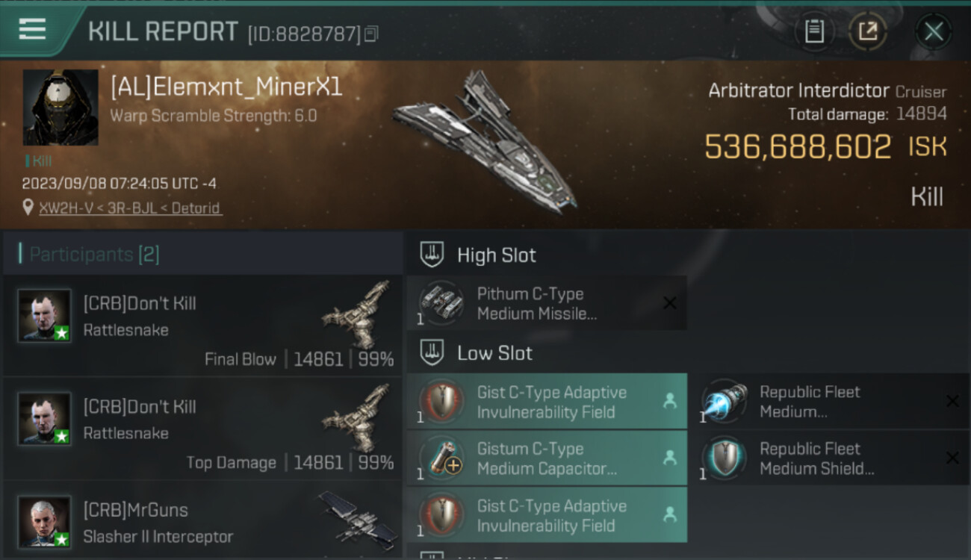Select the Arbitrator Interdictor ship image
Viewport: 971px width, 560px height.
484,140
